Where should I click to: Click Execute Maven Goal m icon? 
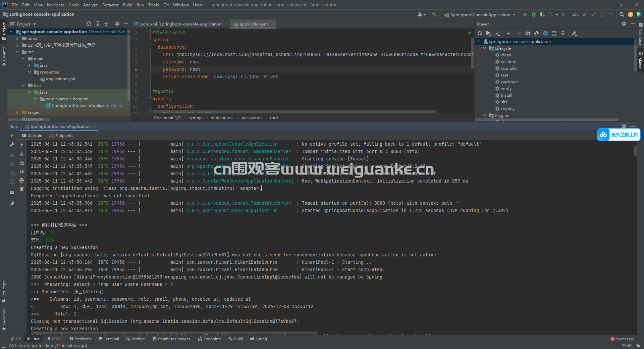[528, 33]
